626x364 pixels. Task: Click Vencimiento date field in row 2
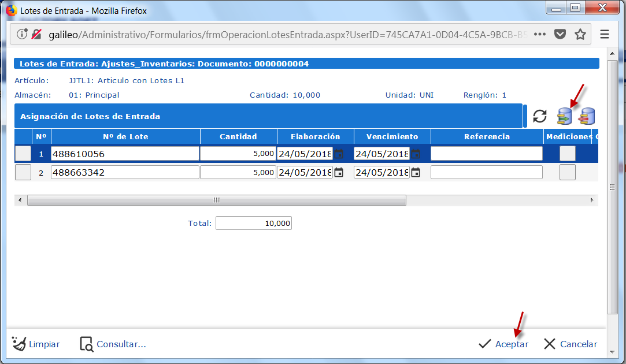coord(381,172)
